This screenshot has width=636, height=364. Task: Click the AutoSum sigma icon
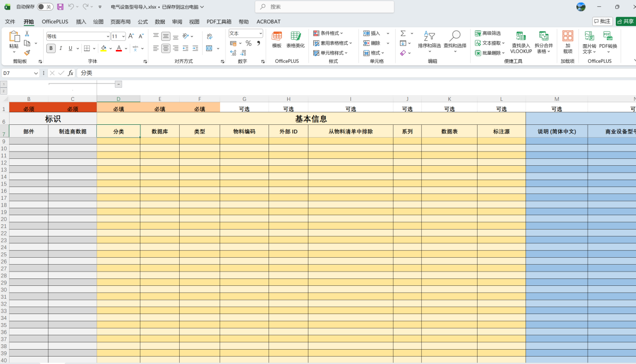tap(403, 33)
